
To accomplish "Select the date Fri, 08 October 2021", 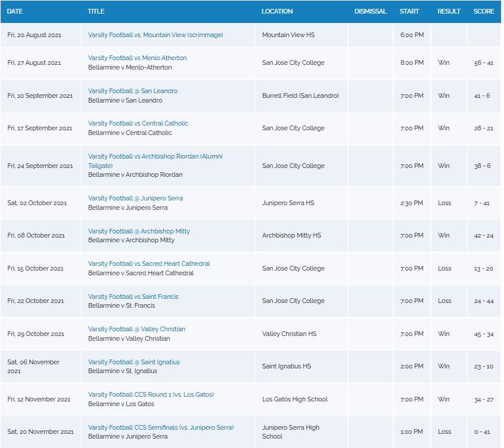I will click(x=36, y=236).
